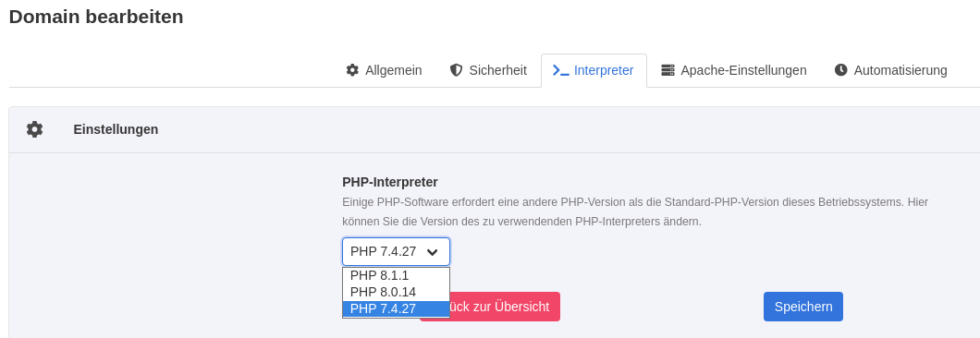Open the Automatisierung tab
Screen dimensions: 980x338
(890, 70)
